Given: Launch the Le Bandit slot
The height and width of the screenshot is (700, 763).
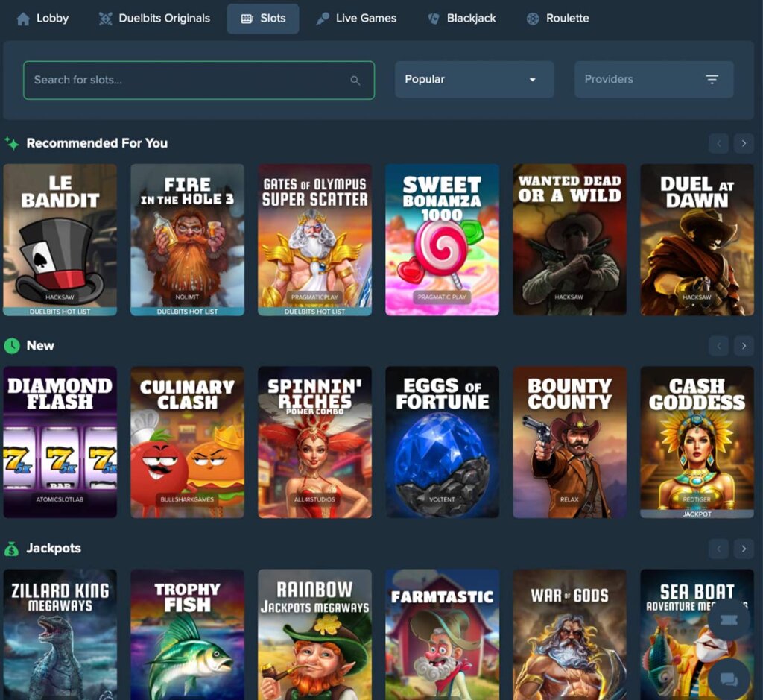Looking at the screenshot, I should coord(60,239).
